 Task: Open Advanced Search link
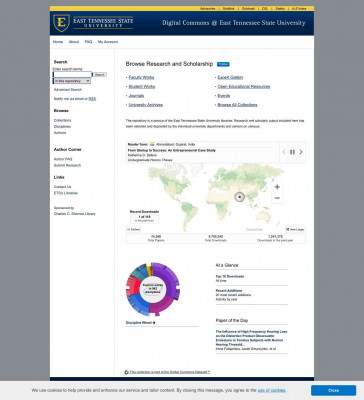click(x=68, y=90)
